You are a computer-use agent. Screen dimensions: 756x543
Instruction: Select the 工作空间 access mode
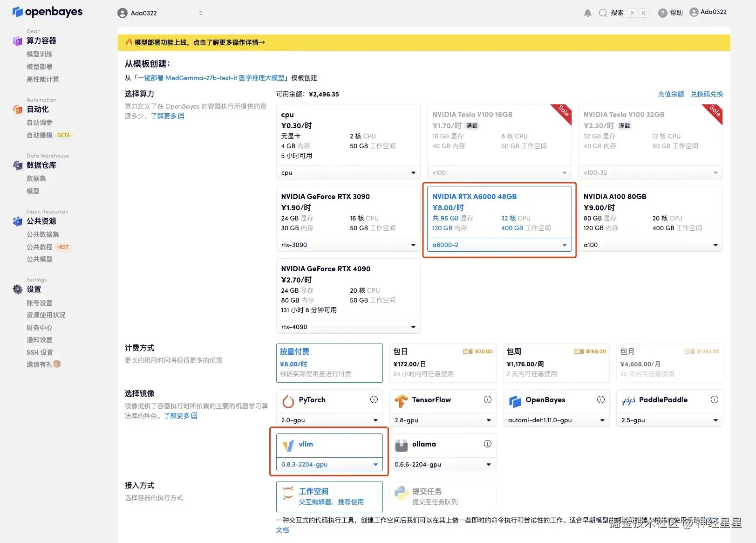[329, 496]
